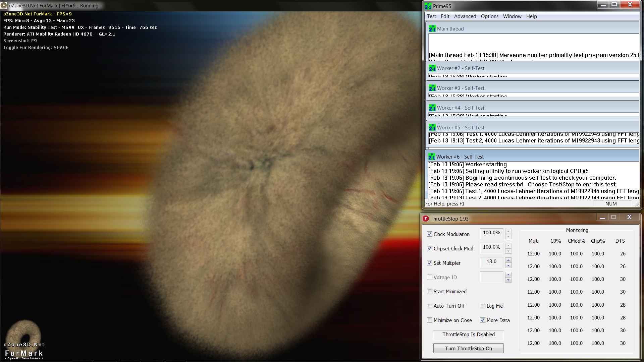The image size is (644, 362).
Task: Click 'Worker starting' line in Worker #6
Action: [468, 164]
